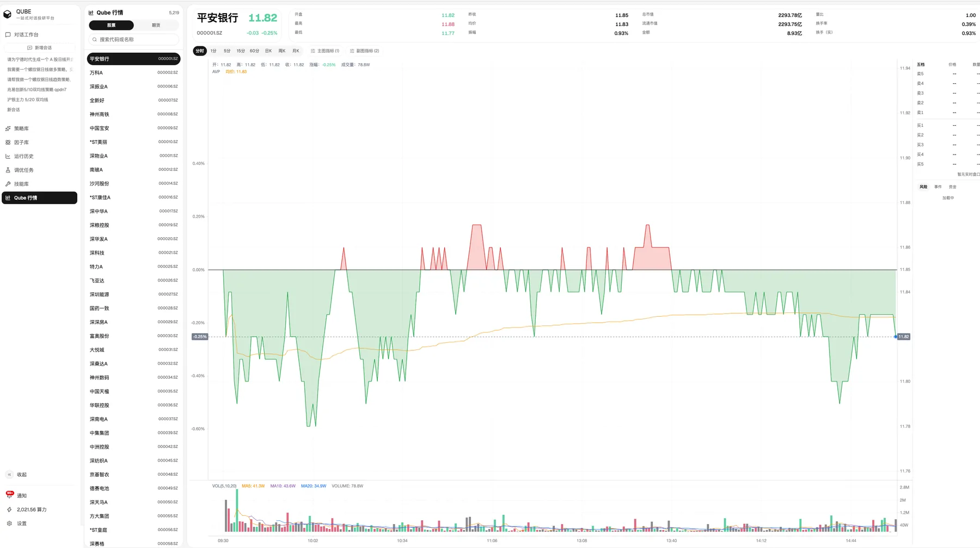Select 方大集团 in the stock list
The height and width of the screenshot is (548, 980).
pyautogui.click(x=134, y=516)
